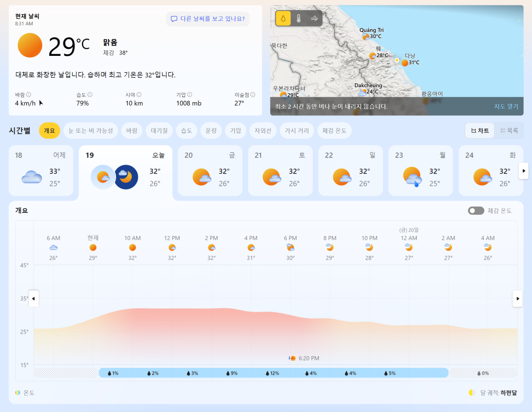The width and height of the screenshot is (532, 412).
Task: Select the precipitation map layer icon
Action: [x=283, y=18]
